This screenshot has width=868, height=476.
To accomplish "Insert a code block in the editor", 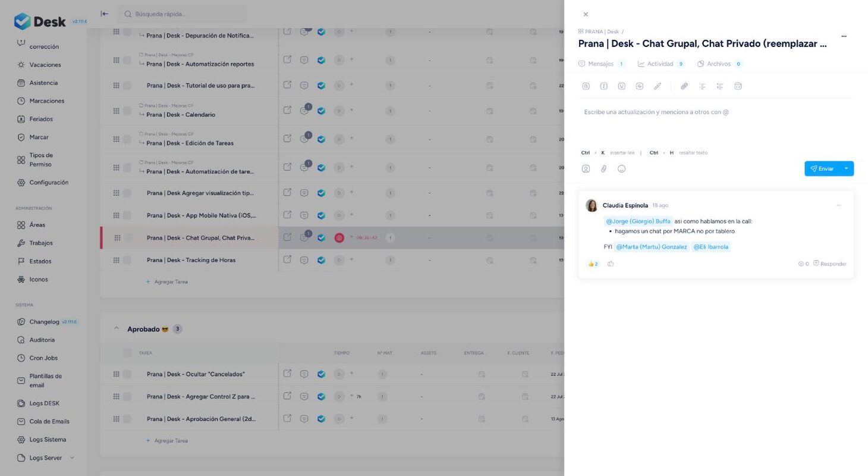I will pyautogui.click(x=738, y=86).
